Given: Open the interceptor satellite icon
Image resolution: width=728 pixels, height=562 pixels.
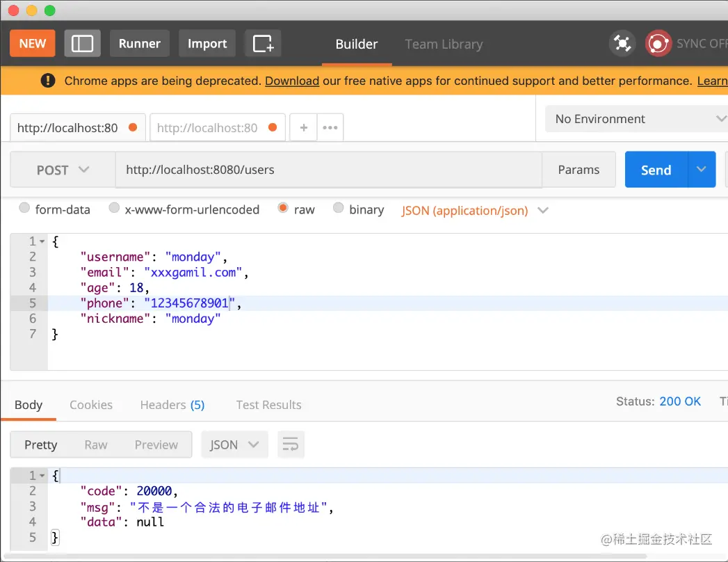Looking at the screenshot, I should pyautogui.click(x=622, y=44).
